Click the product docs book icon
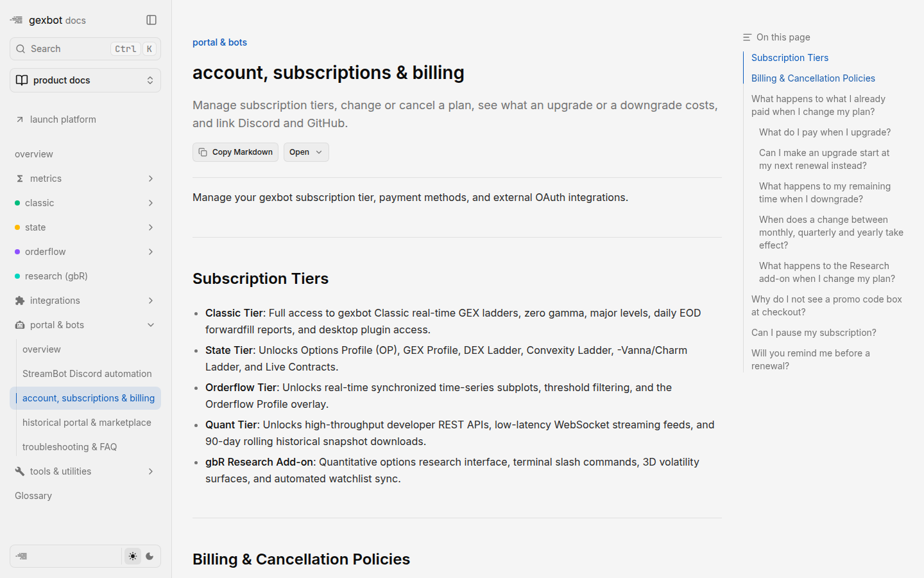924x578 pixels. tap(22, 80)
